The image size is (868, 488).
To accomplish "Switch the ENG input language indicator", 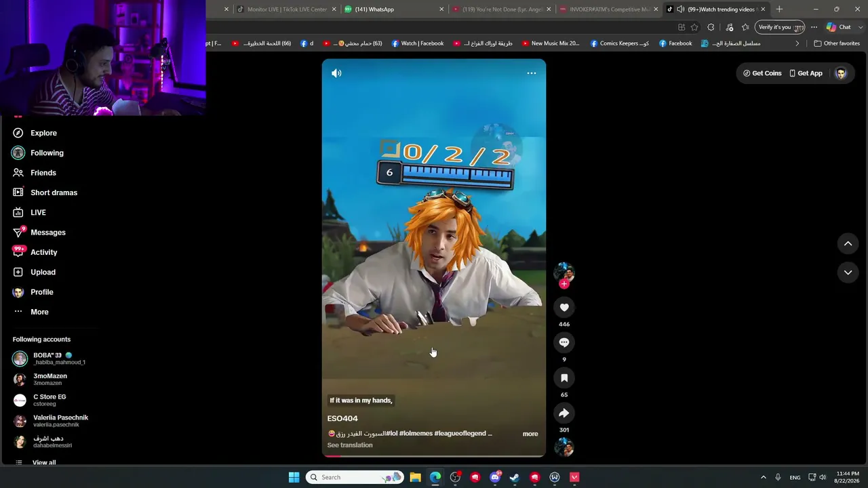I will (x=795, y=477).
